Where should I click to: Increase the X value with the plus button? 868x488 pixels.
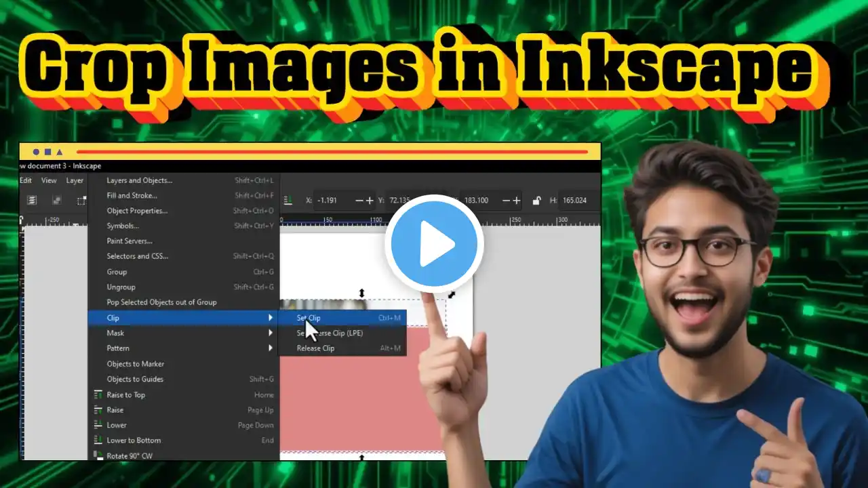point(370,201)
